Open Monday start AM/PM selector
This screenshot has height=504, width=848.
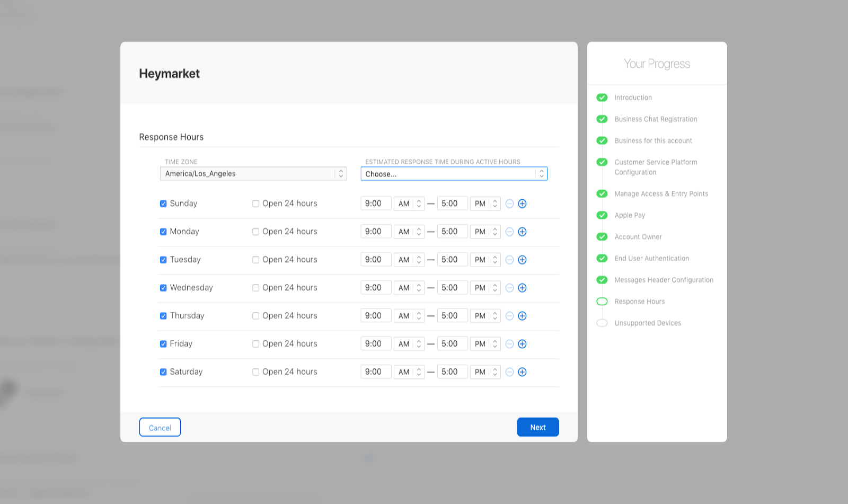point(409,232)
